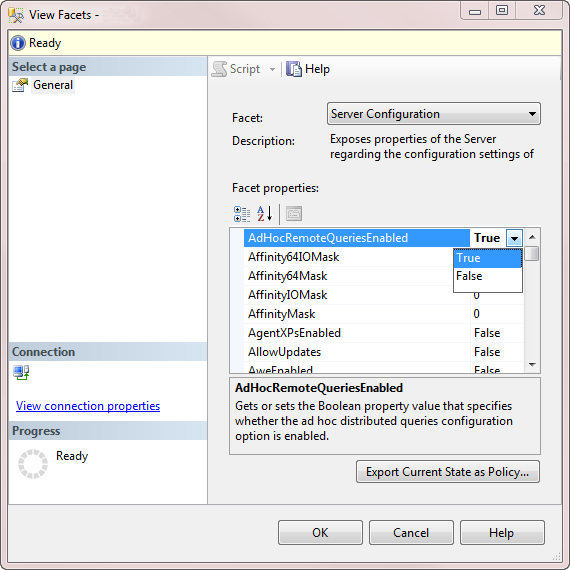Select the AgentXPsEnabled property row
The height and width of the screenshot is (570, 570).
384,333
